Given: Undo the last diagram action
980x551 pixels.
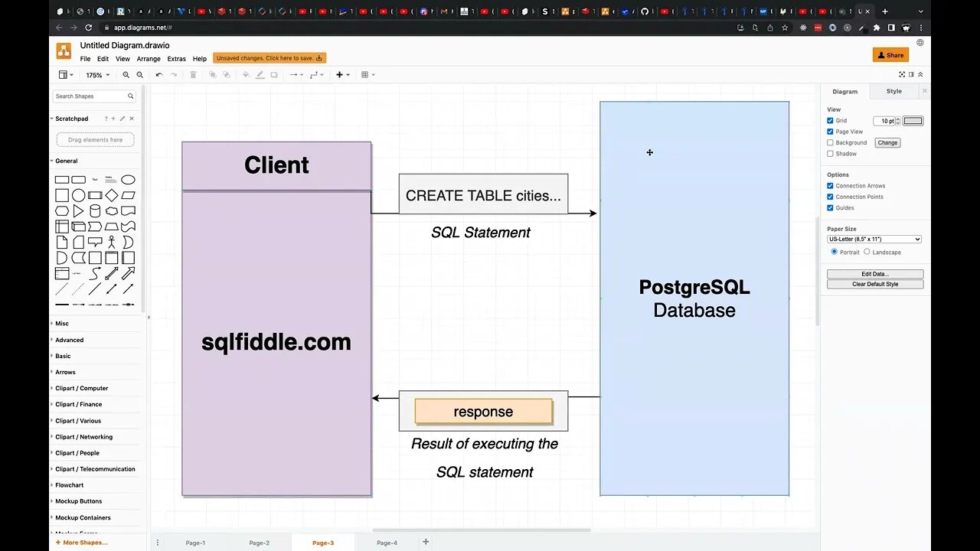Looking at the screenshot, I should 159,75.
